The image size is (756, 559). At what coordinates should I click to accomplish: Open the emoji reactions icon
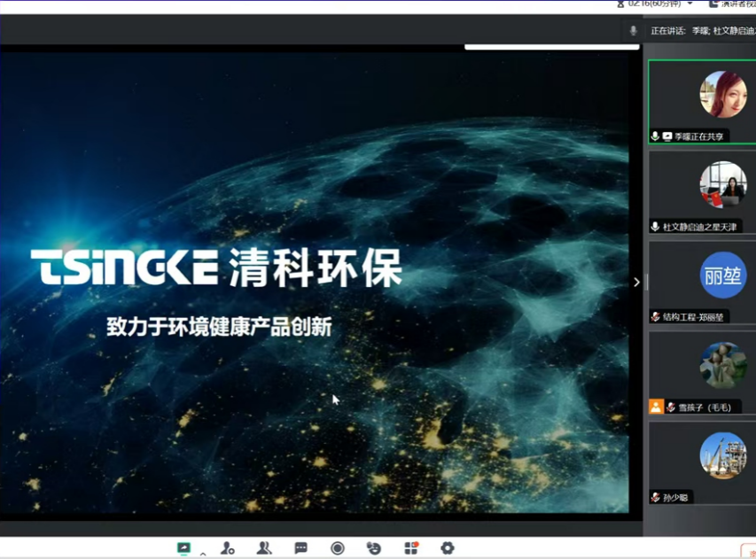[374, 548]
